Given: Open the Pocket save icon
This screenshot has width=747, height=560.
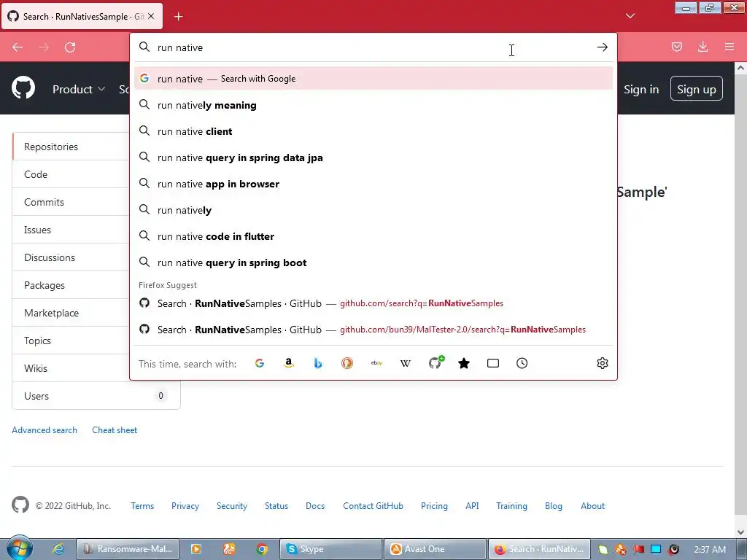Looking at the screenshot, I should [676, 47].
